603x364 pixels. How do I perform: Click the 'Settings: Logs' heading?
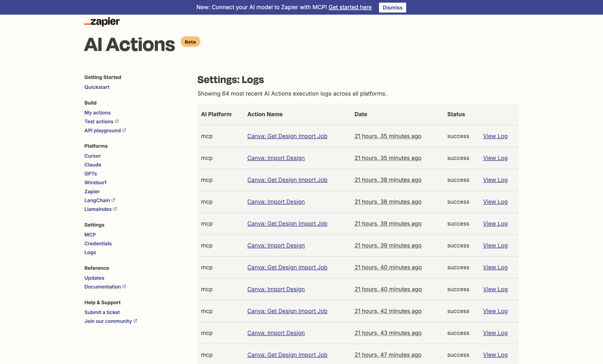[231, 80]
